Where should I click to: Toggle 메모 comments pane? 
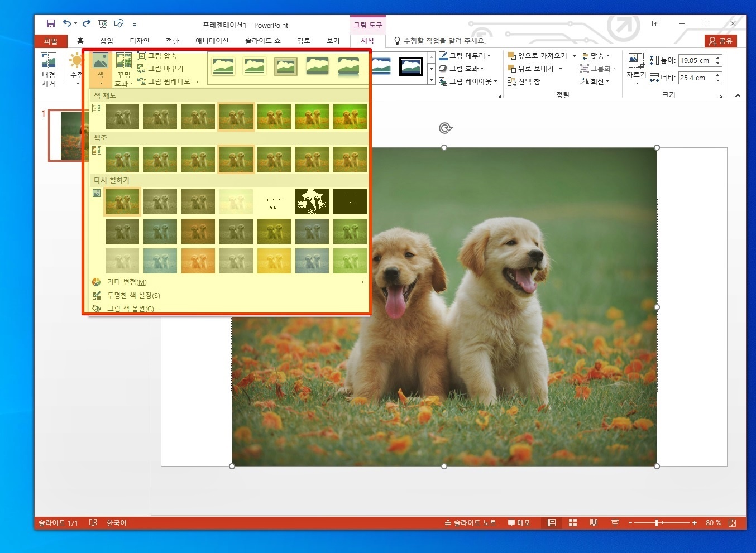[519, 523]
